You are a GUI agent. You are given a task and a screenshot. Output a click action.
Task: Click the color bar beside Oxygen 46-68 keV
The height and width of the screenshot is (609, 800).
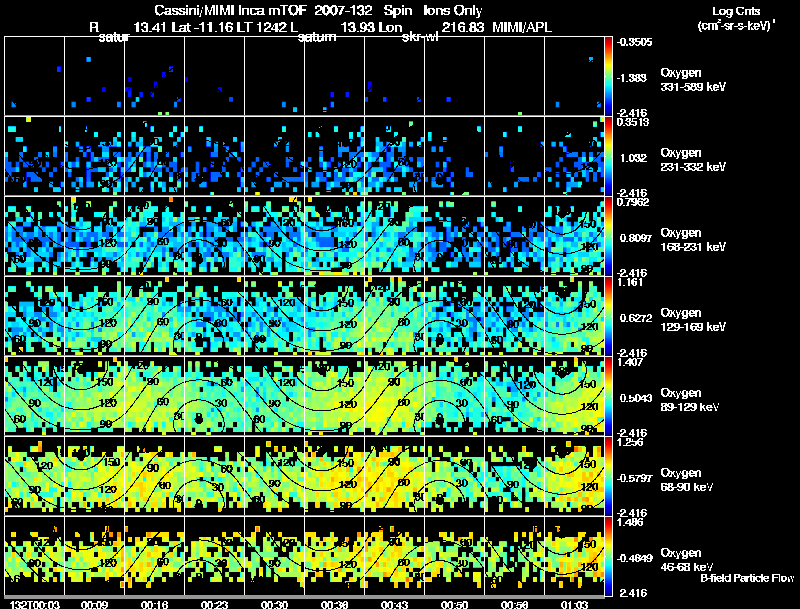tap(610, 555)
